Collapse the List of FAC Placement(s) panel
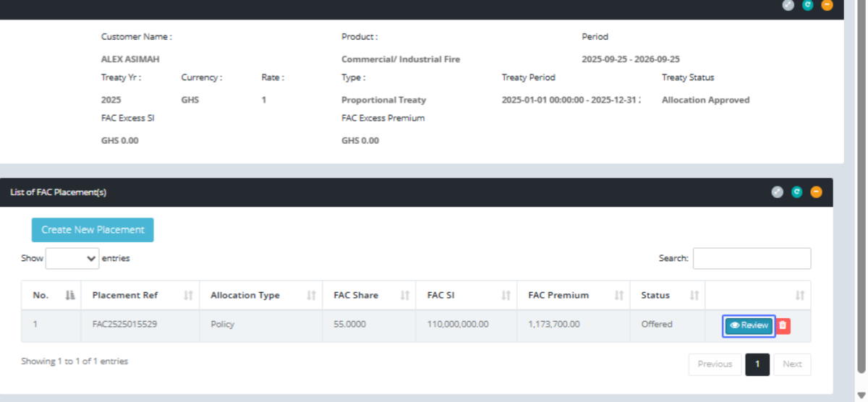This screenshot has height=402, width=868. coord(816,192)
